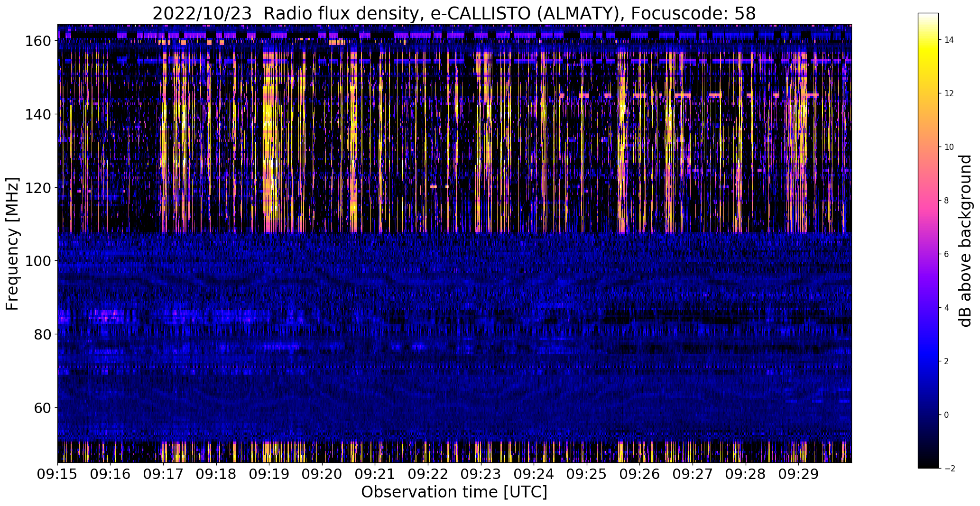
Task: Click the 09:26 time tick label
Action: click(640, 474)
